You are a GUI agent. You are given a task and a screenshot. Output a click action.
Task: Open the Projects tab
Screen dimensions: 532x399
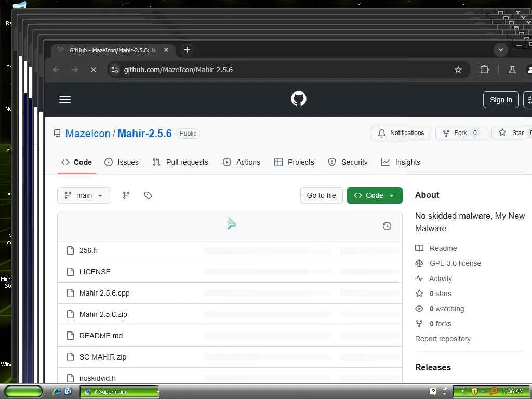(x=294, y=162)
